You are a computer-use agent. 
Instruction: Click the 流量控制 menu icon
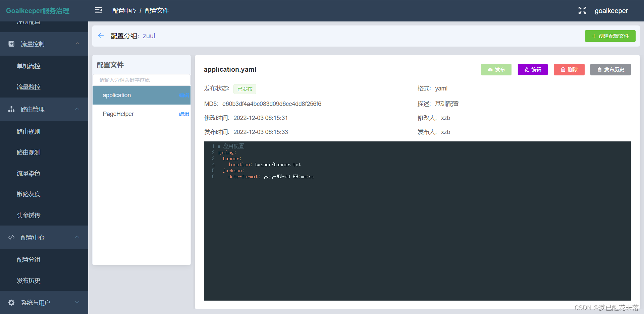click(11, 44)
